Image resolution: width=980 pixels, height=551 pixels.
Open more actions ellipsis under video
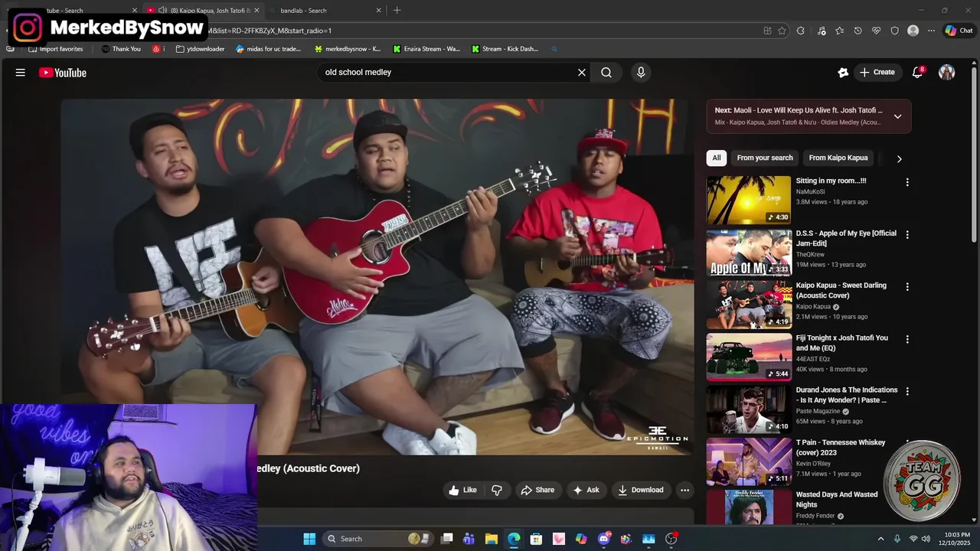click(685, 490)
